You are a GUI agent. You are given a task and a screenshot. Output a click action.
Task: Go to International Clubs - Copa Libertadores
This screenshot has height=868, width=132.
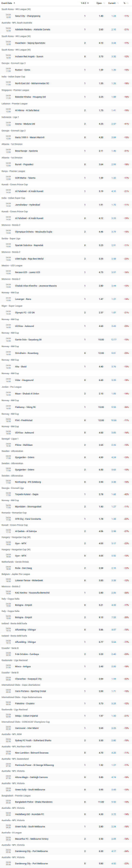tap(21, 685)
